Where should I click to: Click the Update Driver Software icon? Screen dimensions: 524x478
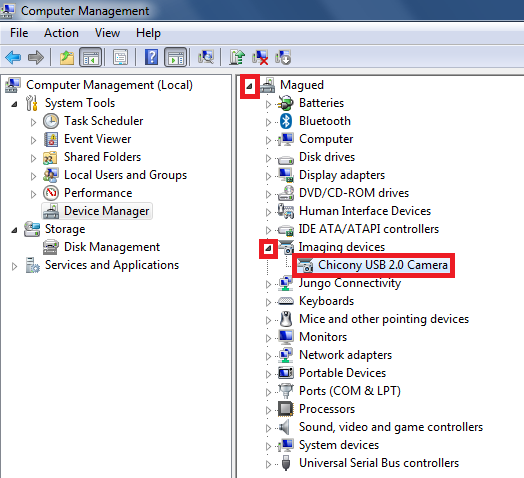pos(237,57)
